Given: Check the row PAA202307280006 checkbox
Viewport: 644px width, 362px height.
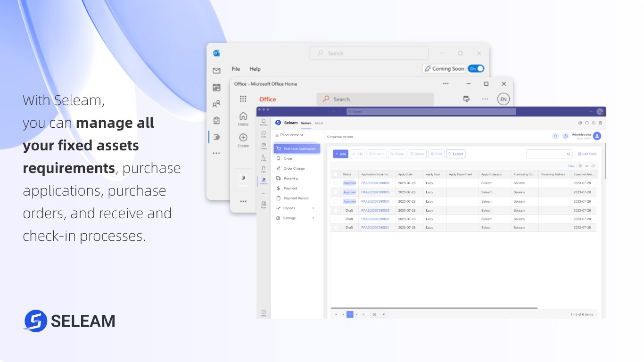Looking at the screenshot, I should pos(335,183).
